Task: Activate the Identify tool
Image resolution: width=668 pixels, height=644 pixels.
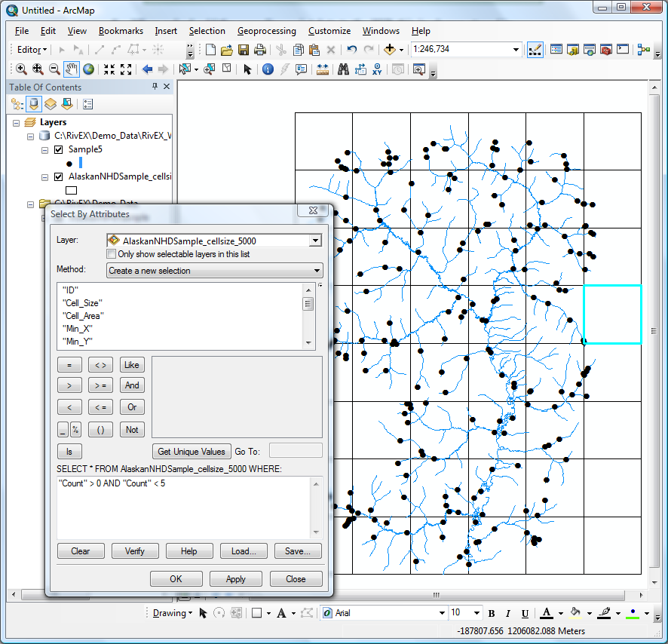Action: pyautogui.click(x=268, y=69)
